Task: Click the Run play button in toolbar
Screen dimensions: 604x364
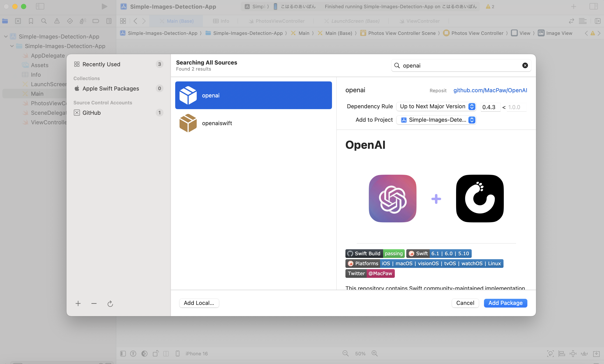Action: pyautogui.click(x=104, y=6)
